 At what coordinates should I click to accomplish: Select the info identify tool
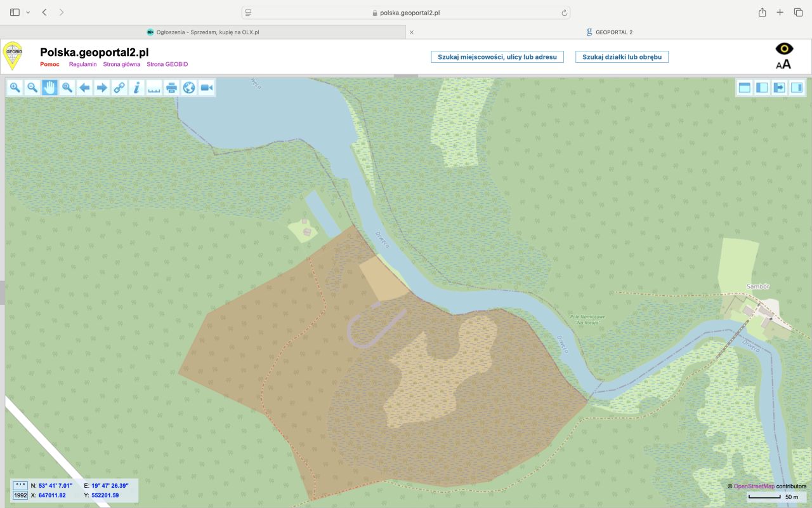136,88
